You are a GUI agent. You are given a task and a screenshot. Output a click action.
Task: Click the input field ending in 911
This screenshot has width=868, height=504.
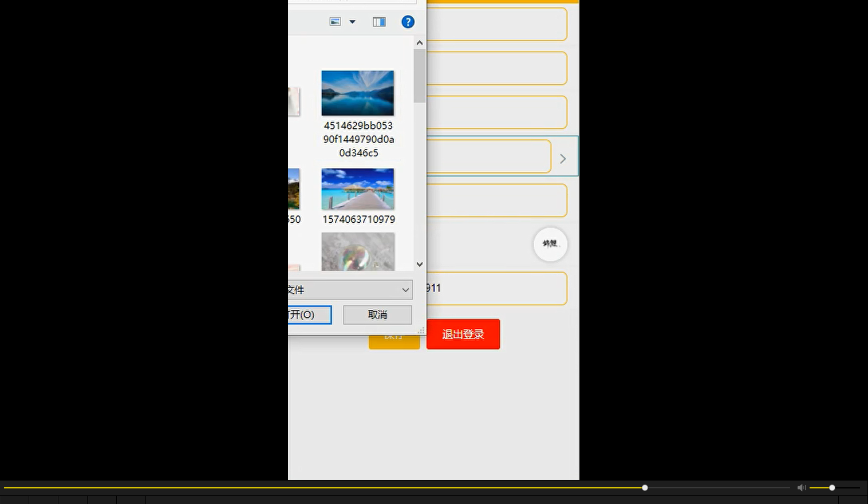497,289
